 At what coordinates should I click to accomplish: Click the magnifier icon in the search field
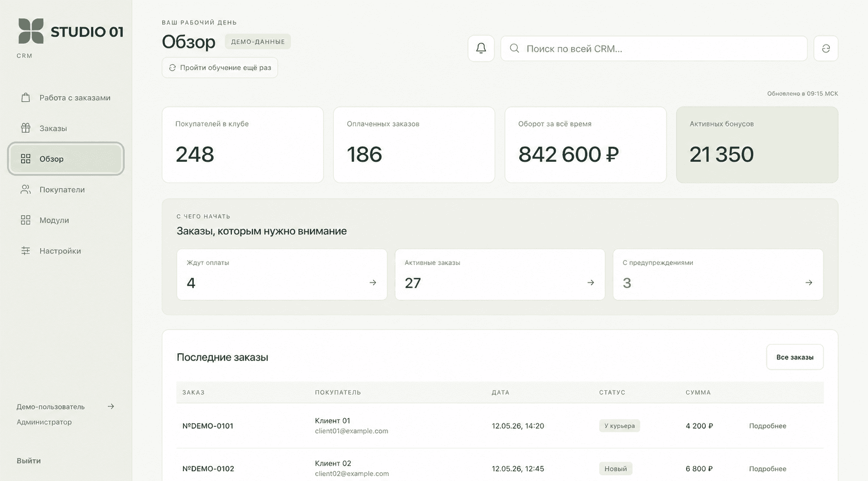(x=514, y=48)
